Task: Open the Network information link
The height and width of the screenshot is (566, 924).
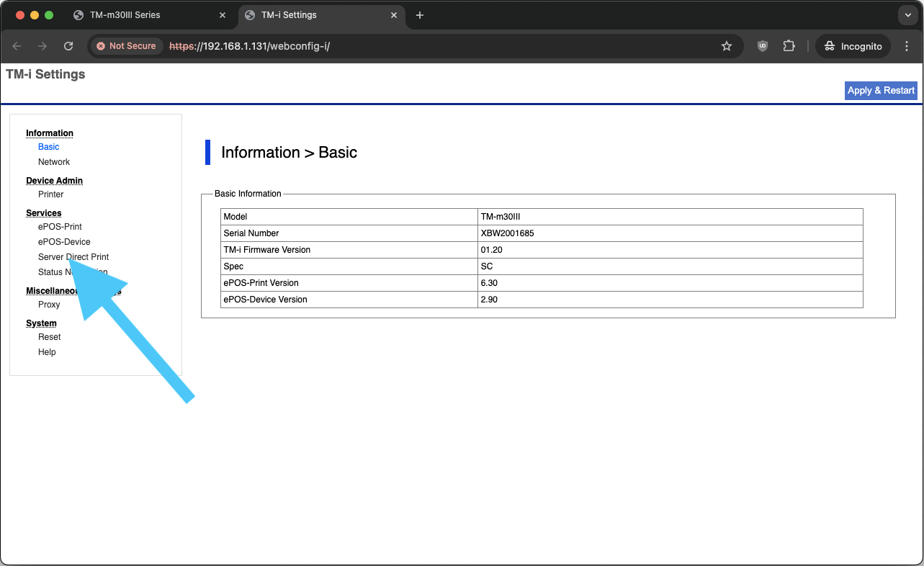Action: (x=54, y=162)
